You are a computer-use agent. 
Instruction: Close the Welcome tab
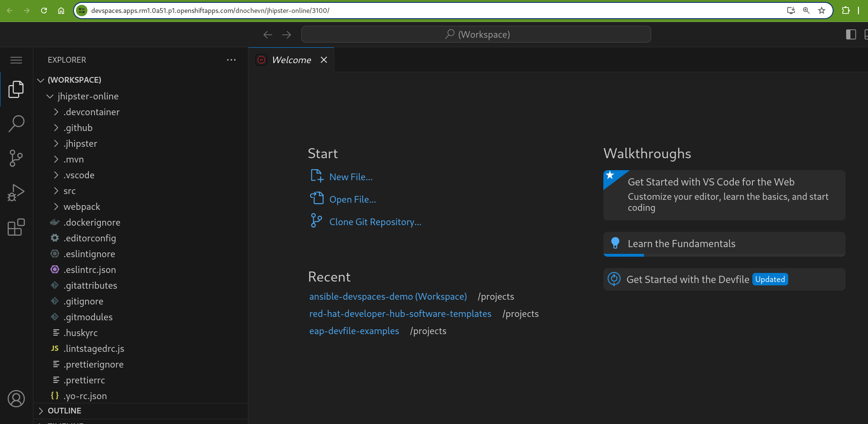click(324, 60)
